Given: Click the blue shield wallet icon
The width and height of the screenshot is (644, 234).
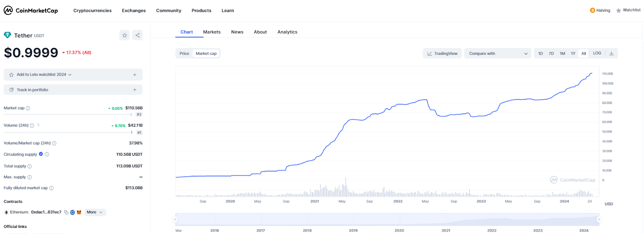Looking at the screenshot, I should tap(73, 212).
